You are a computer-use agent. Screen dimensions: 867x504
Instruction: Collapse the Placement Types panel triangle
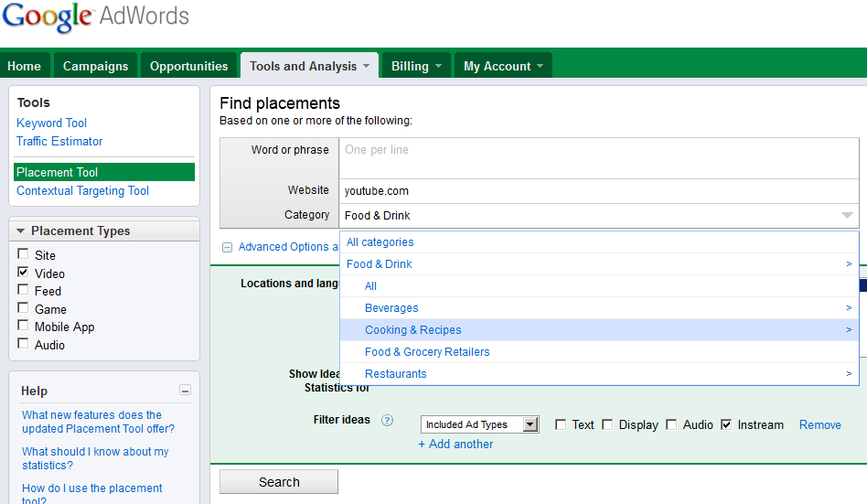coord(20,231)
